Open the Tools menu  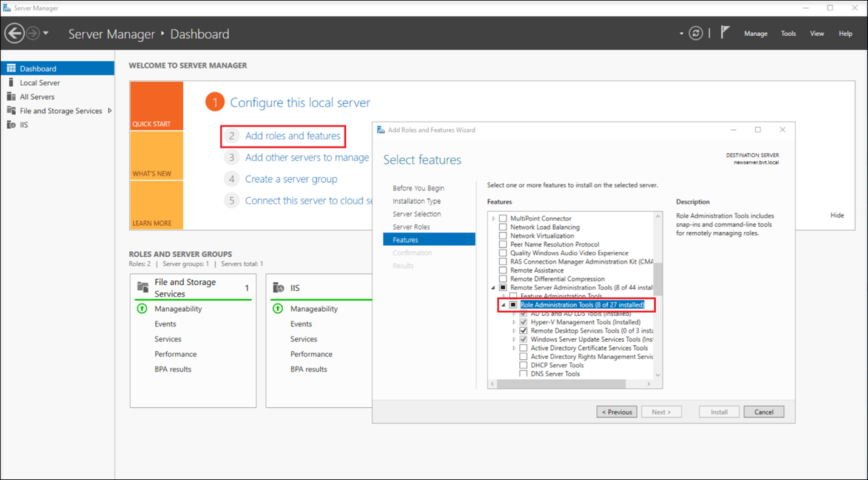pyautogui.click(x=788, y=33)
